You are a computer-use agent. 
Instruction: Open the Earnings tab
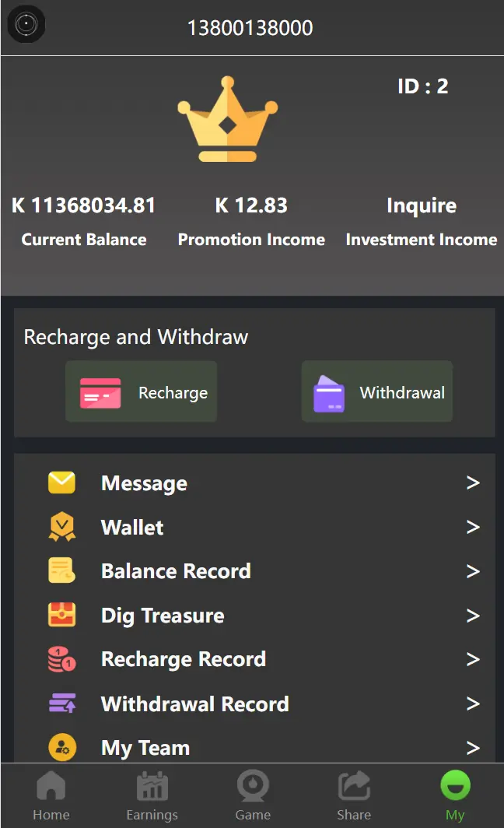[152, 796]
